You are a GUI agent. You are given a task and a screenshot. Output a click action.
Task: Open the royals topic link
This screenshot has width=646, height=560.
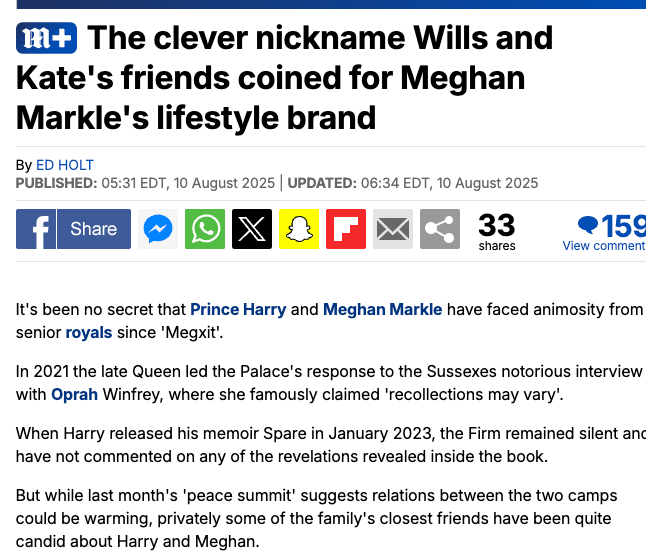(x=89, y=332)
